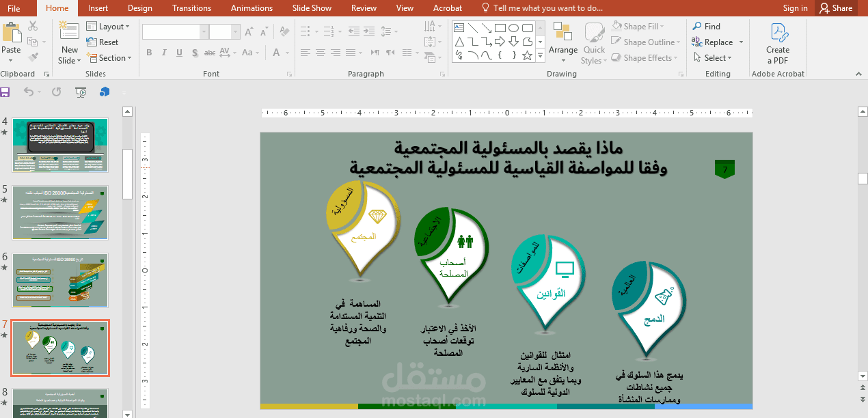
Task: Open the Select dropdown in Editing
Action: click(x=712, y=57)
